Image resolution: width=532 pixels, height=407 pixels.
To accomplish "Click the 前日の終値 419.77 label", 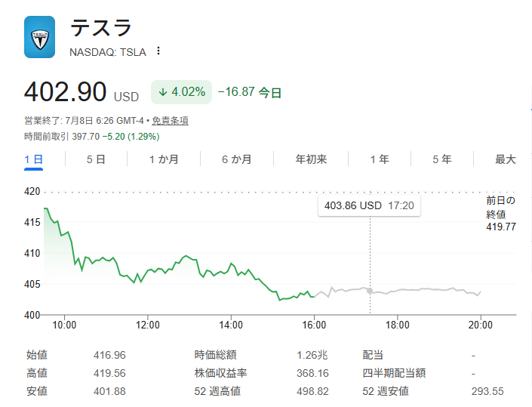I will click(x=501, y=214).
